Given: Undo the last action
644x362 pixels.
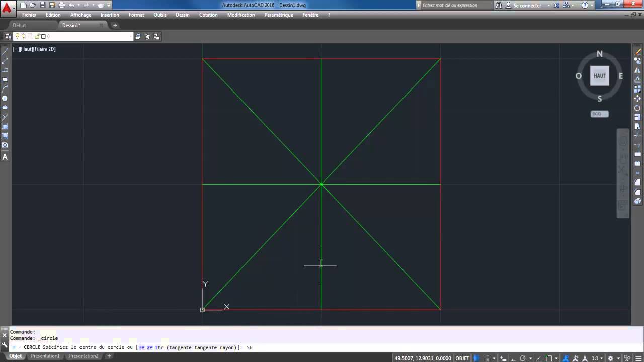Looking at the screenshot, I should pyautogui.click(x=71, y=5).
